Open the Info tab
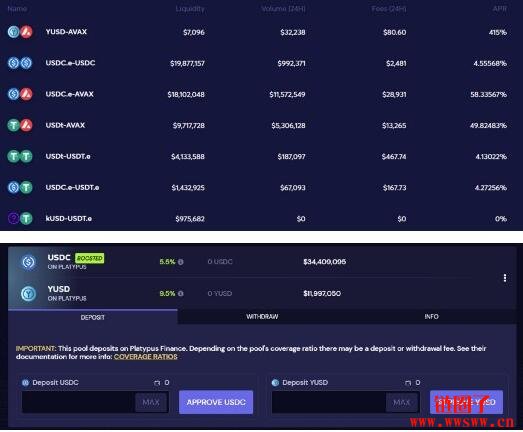Screen dimensions: 523x432 (x=432, y=317)
